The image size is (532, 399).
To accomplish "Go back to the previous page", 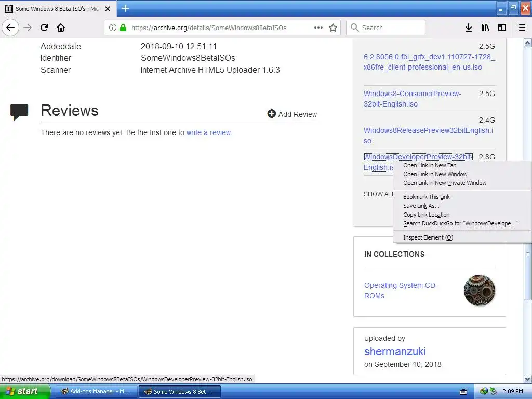I will [x=10, y=28].
